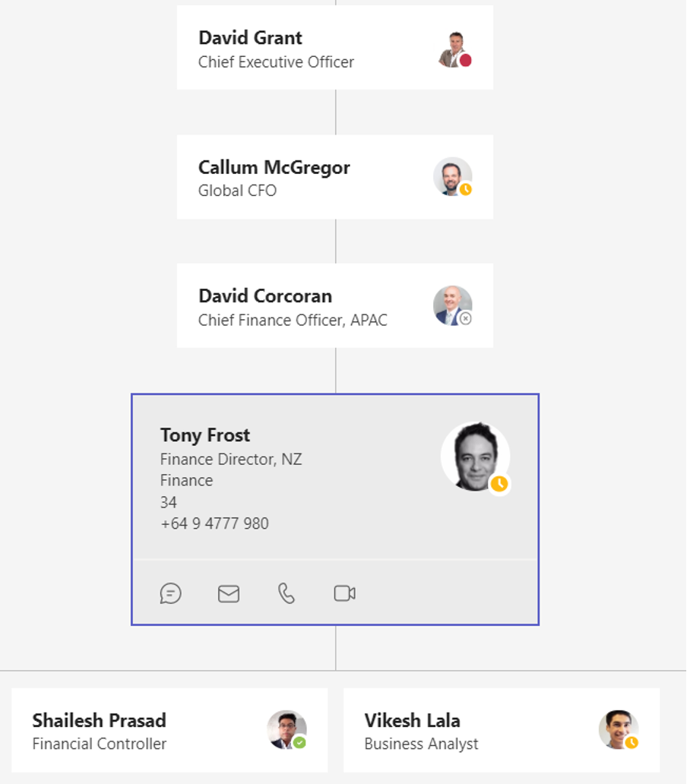This screenshot has height=784, width=687.
Task: Click David Corcoran's offline status badge
Action: pos(466,318)
